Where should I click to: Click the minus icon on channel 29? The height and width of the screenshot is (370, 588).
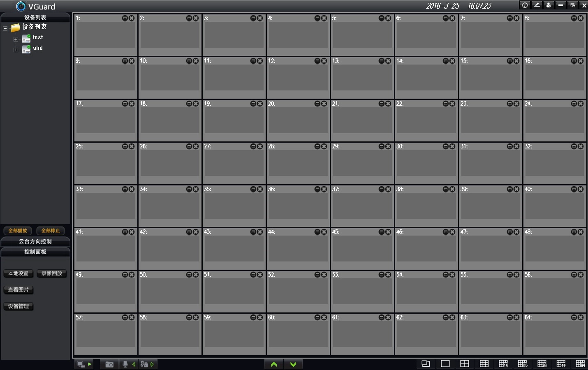click(382, 146)
